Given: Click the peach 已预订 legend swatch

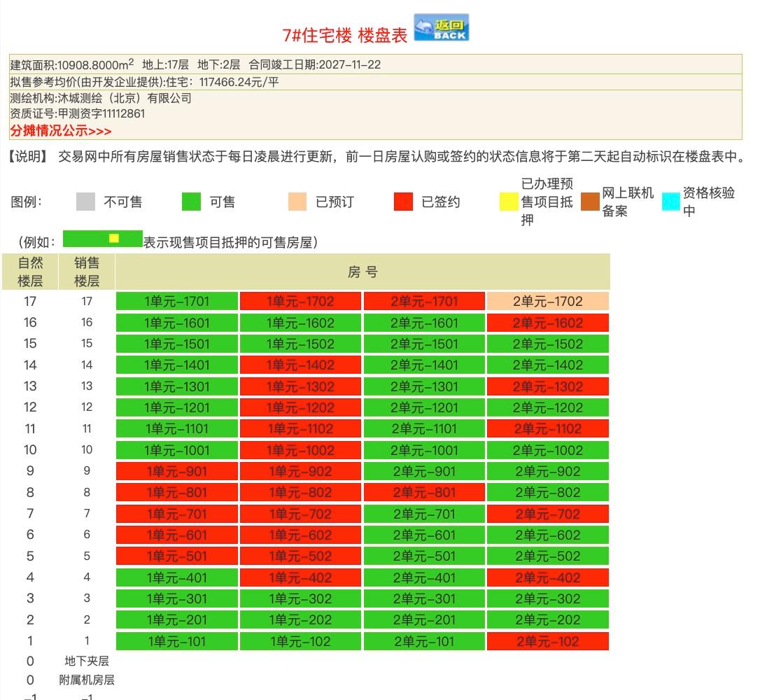Looking at the screenshot, I should [x=297, y=202].
